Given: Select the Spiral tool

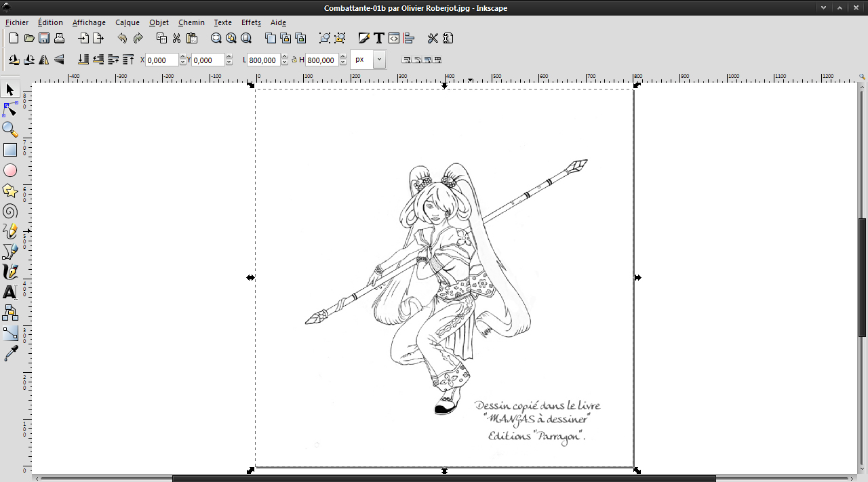Looking at the screenshot, I should point(9,211).
